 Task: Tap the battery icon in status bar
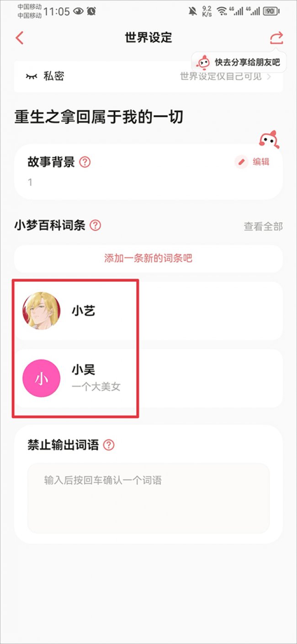tap(271, 11)
